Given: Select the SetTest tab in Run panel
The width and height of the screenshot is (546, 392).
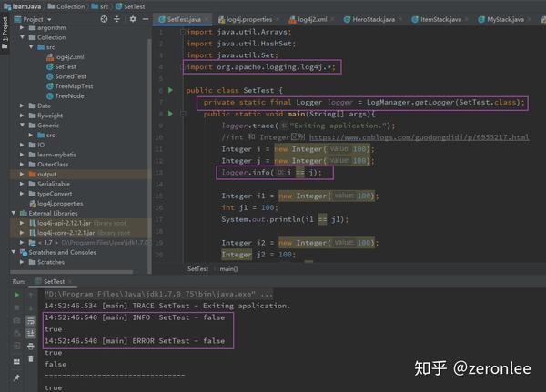Looking at the screenshot, I should coord(52,281).
